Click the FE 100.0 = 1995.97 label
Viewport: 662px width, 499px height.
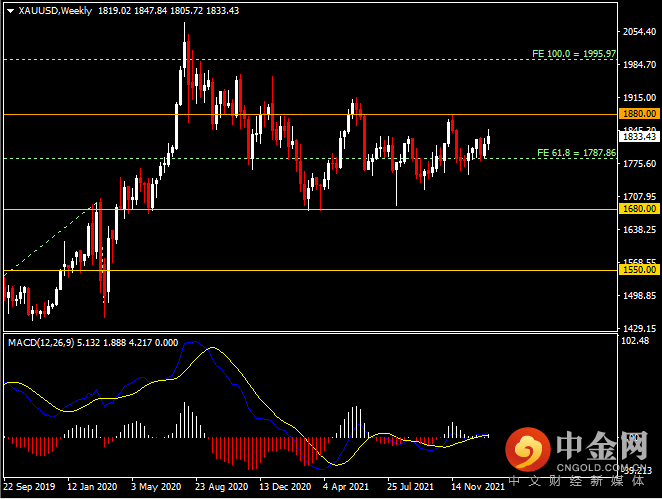tap(574, 54)
